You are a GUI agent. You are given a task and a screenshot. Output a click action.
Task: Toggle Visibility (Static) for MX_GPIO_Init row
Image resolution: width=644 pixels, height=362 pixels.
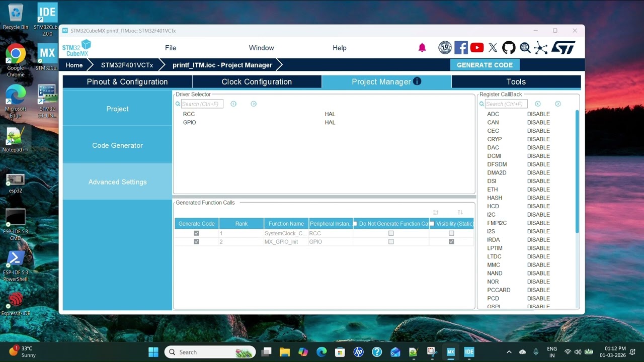[x=451, y=242]
